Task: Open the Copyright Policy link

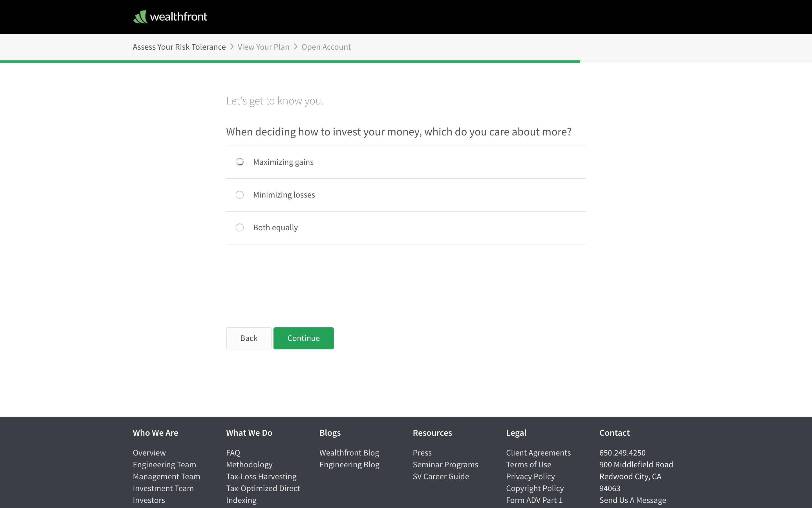Action: [x=535, y=488]
